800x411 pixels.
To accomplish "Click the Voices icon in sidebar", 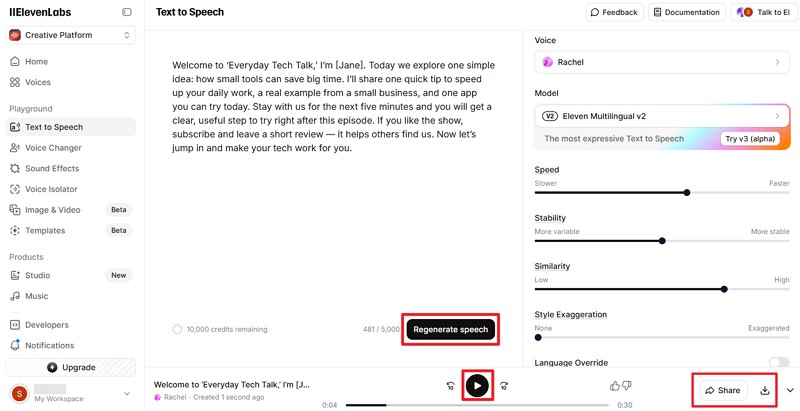I will [15, 82].
